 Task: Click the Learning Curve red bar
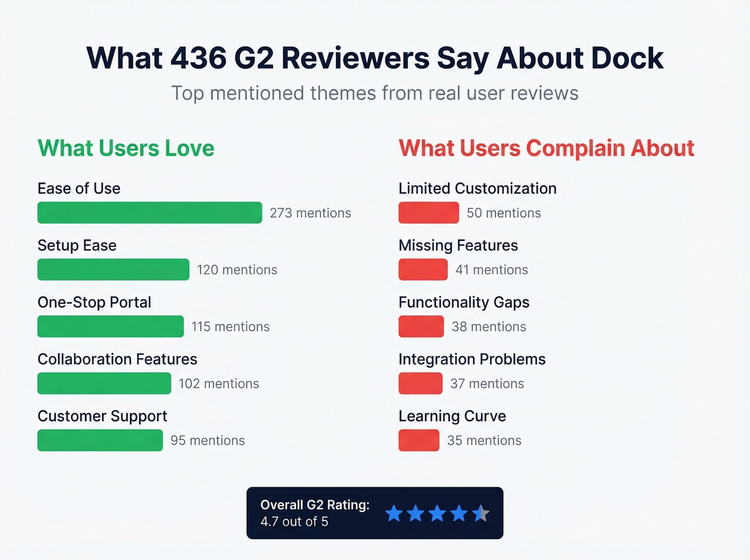[x=419, y=440]
